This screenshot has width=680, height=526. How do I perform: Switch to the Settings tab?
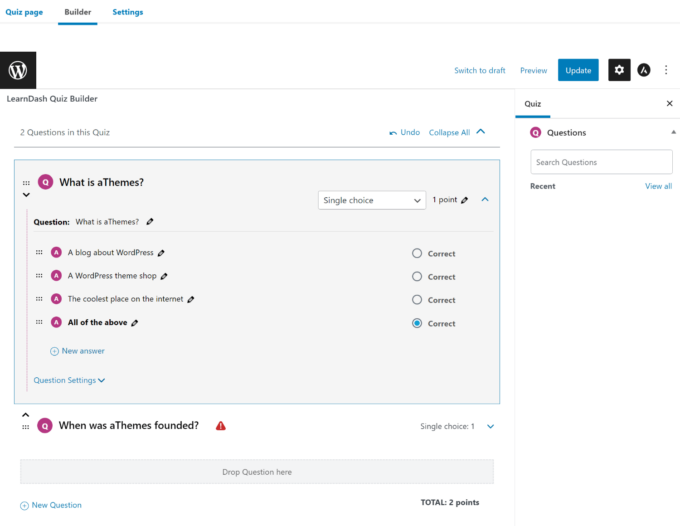click(128, 12)
